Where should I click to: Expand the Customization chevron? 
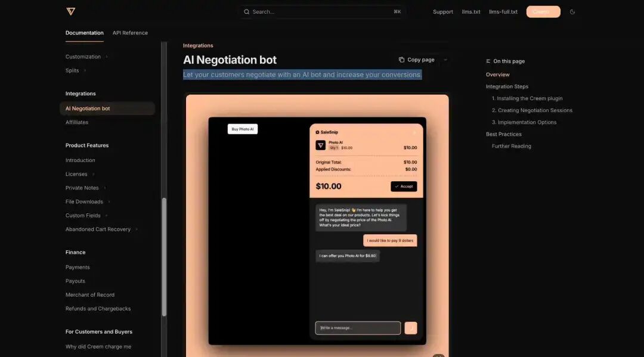pyautogui.click(x=106, y=57)
